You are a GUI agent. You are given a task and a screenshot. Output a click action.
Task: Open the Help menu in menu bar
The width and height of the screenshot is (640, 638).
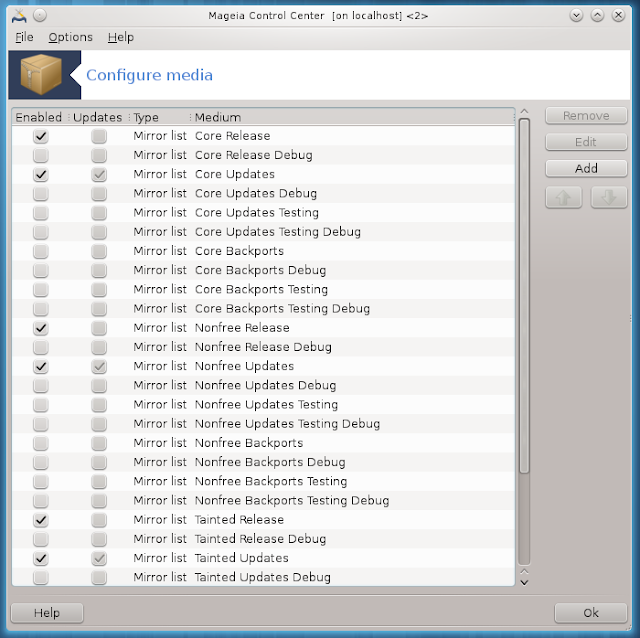click(x=121, y=37)
